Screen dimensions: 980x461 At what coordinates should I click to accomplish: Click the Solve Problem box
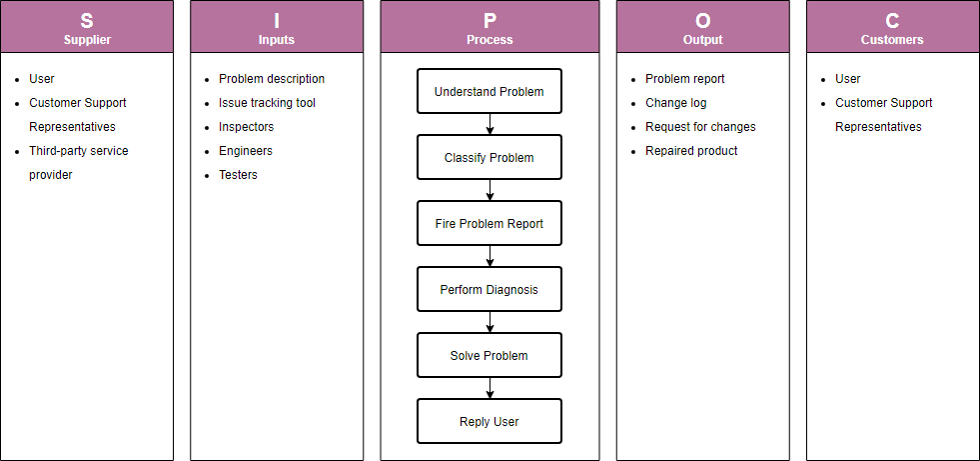490,356
